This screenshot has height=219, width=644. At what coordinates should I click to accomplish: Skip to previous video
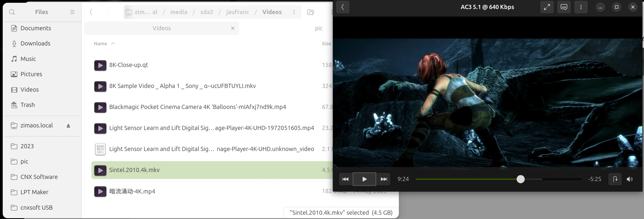click(x=345, y=179)
